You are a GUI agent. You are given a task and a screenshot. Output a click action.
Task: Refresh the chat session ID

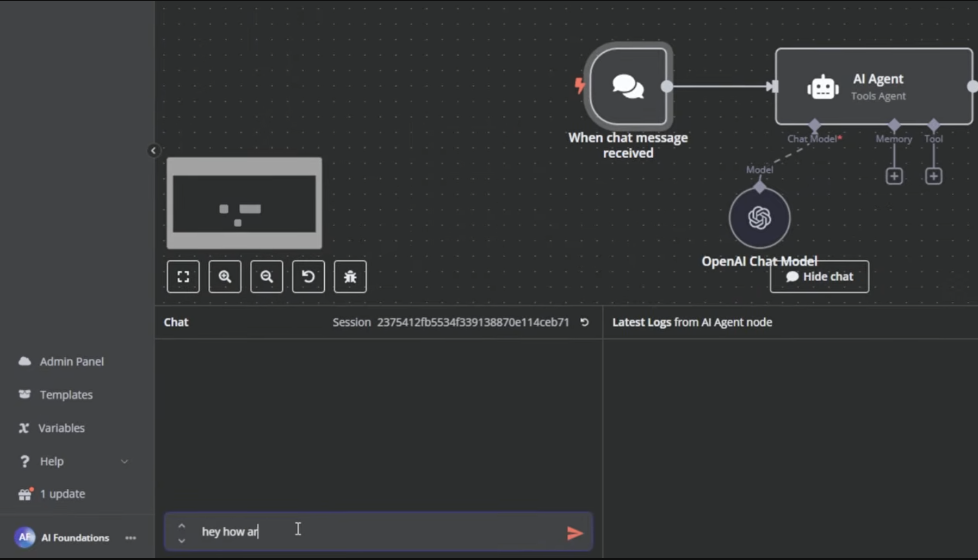coord(584,322)
